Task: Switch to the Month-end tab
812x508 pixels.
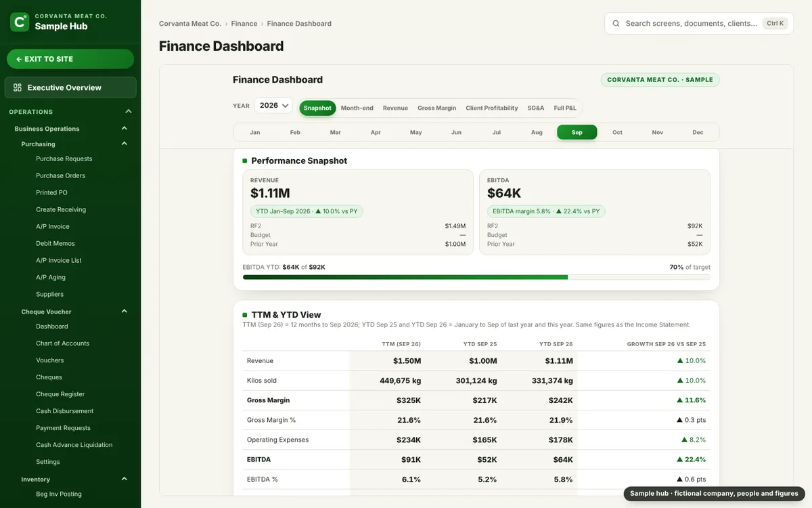Action: [357, 108]
